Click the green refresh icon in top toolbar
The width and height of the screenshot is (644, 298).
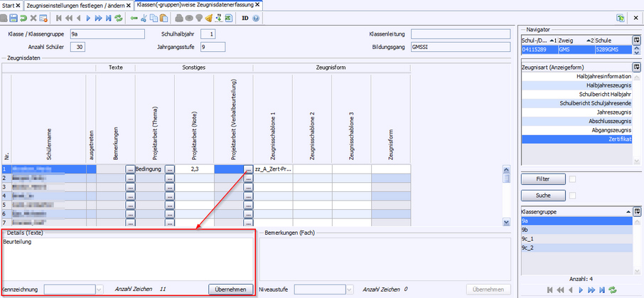tap(118, 17)
